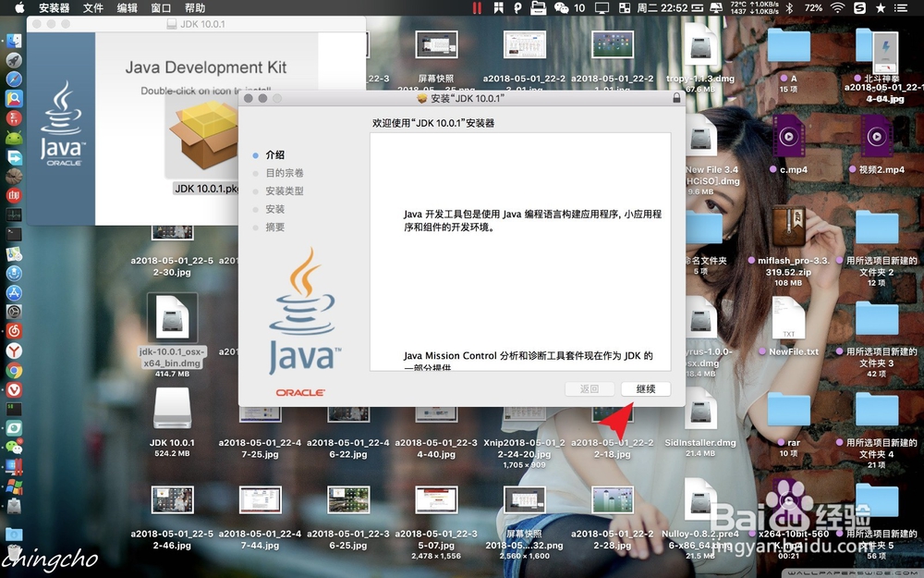Click the star icon in menu bar
Image resolution: width=924 pixels, height=578 pixels.
[881, 7]
